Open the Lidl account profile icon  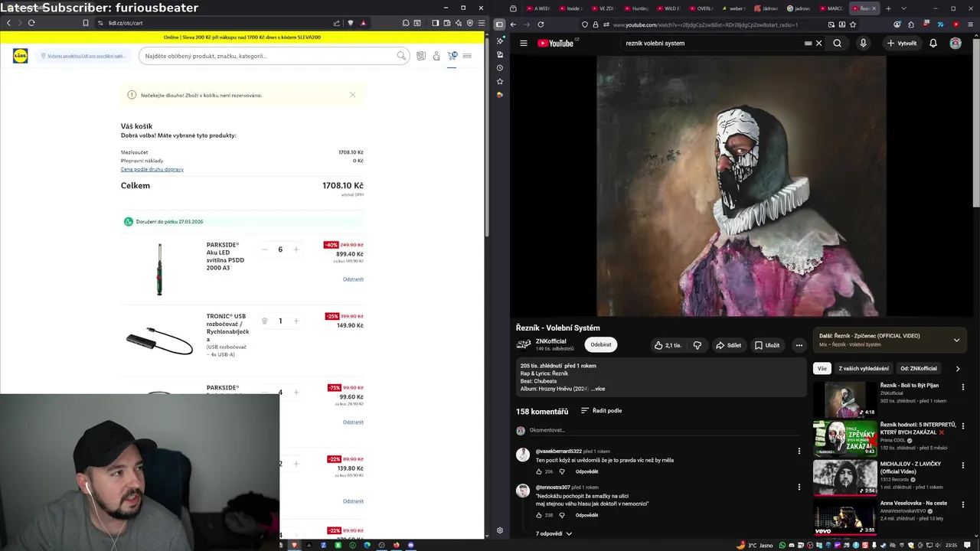point(436,56)
